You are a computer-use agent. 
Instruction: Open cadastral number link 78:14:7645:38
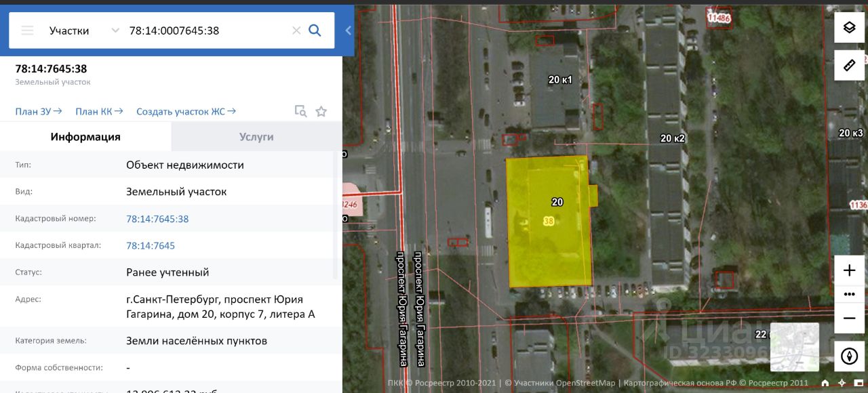(157, 219)
